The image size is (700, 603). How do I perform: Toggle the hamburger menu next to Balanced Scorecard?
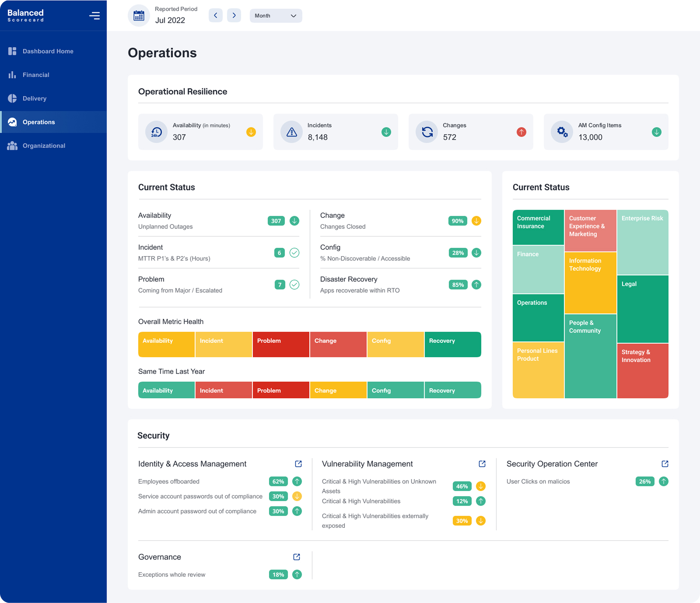click(94, 15)
